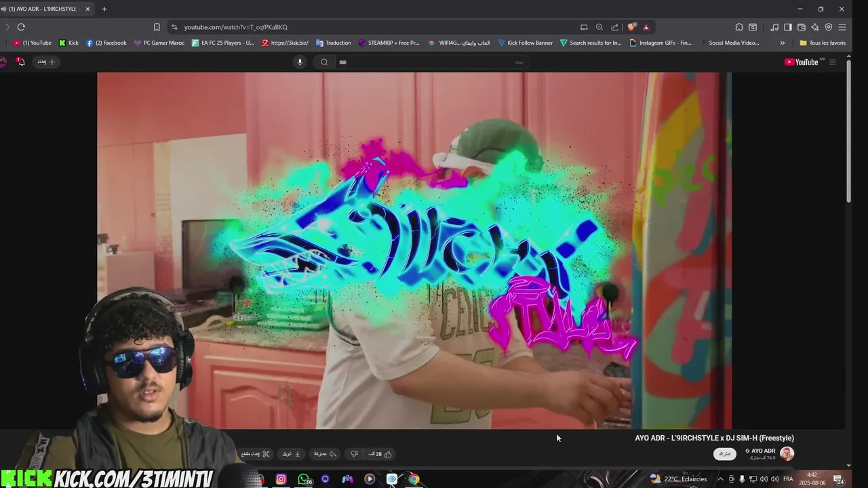
Task: Click the music note playlist icon in the browser toolbar
Action: [x=774, y=27]
